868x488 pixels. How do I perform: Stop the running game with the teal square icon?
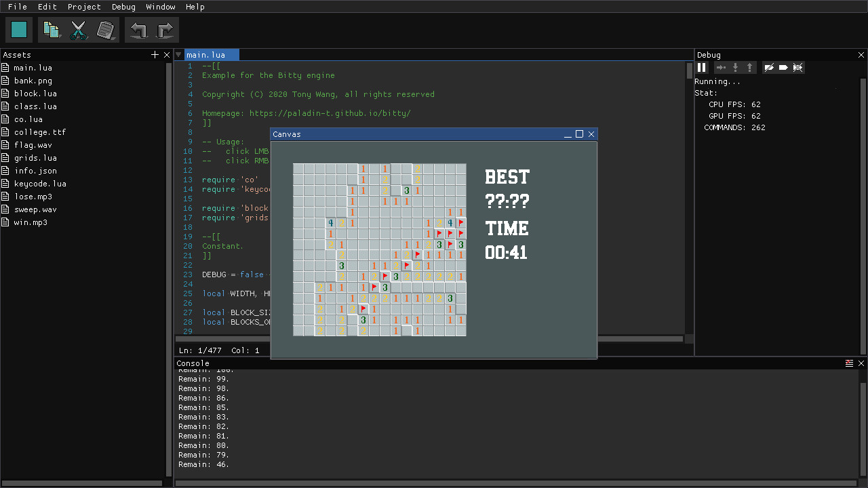pos(19,29)
